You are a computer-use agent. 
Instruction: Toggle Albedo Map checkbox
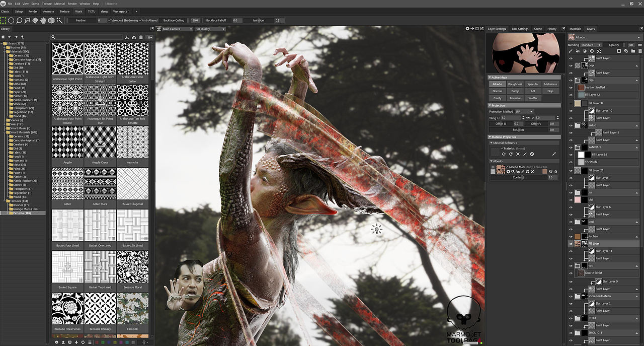click(507, 166)
